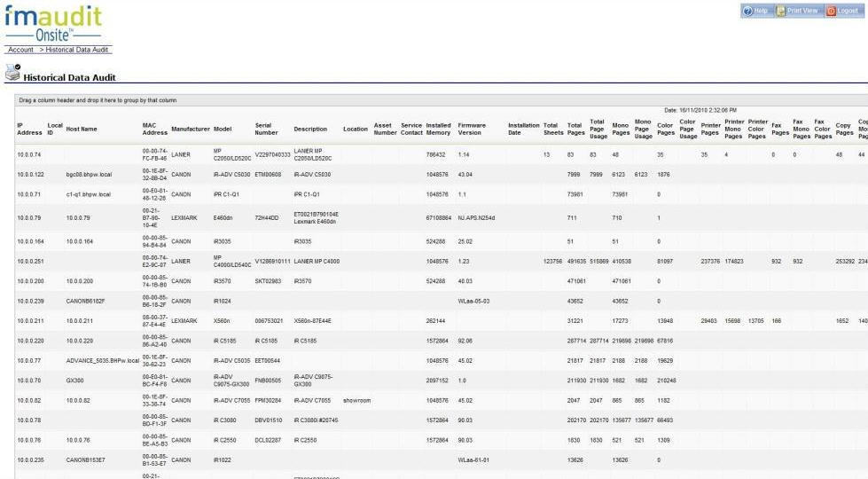Sort by MAC Address column header
The height and width of the screenshot is (479, 868).
(x=154, y=129)
